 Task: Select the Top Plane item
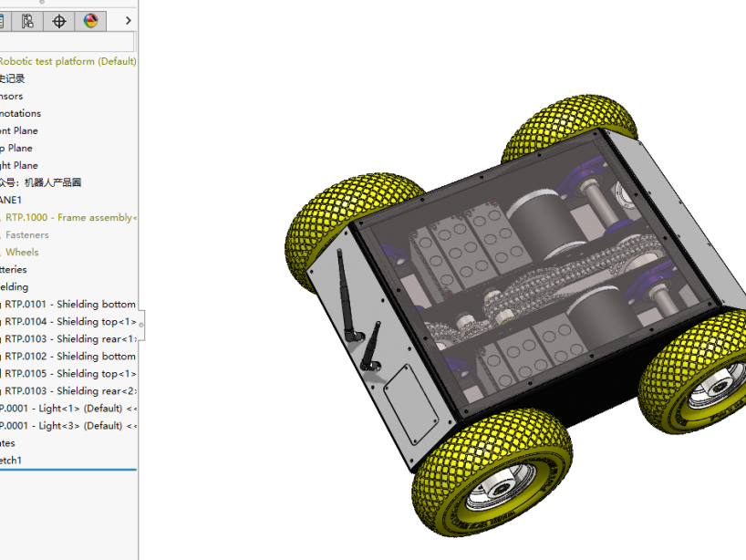[x=16, y=148]
